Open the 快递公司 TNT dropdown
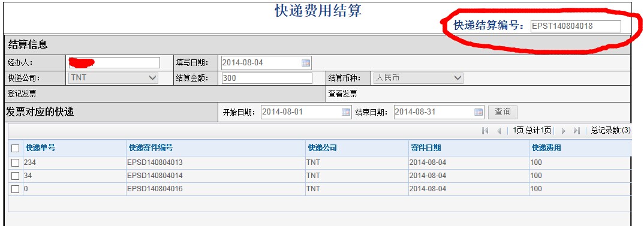The width and height of the screenshot is (644, 226). pos(113,78)
